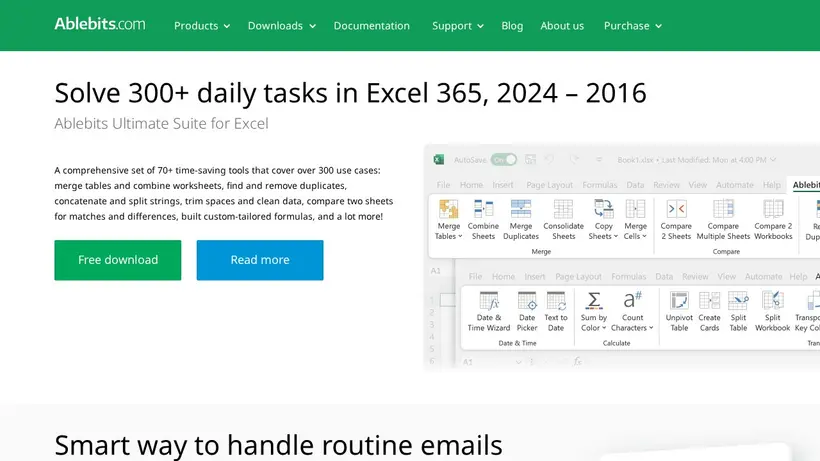
Task: Open the Page Layout tab in upper ribbon
Action: pos(549,185)
